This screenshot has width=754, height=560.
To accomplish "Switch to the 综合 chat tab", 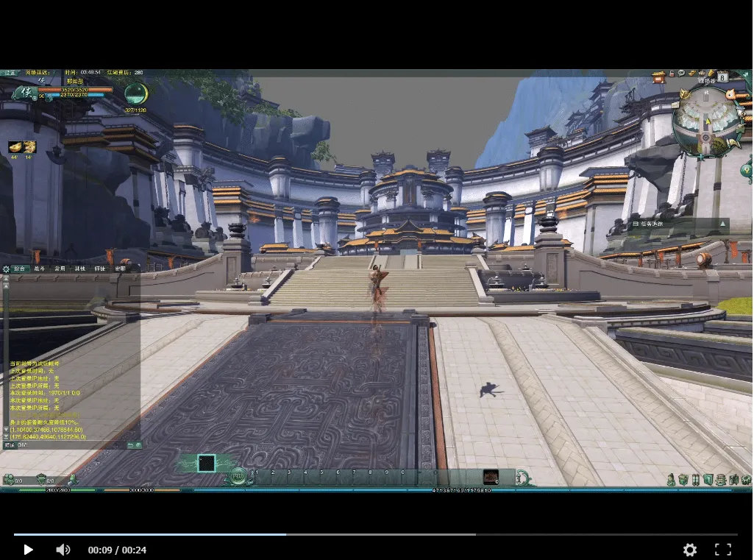I will pyautogui.click(x=19, y=269).
